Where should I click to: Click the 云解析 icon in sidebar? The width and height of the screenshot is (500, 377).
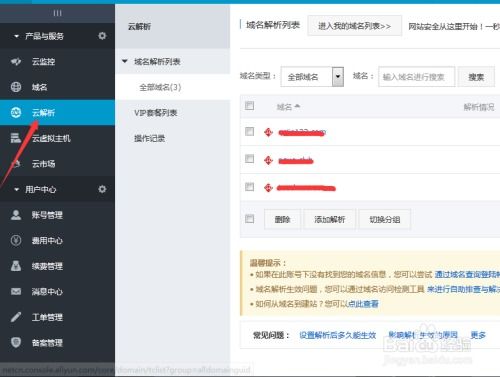point(16,113)
